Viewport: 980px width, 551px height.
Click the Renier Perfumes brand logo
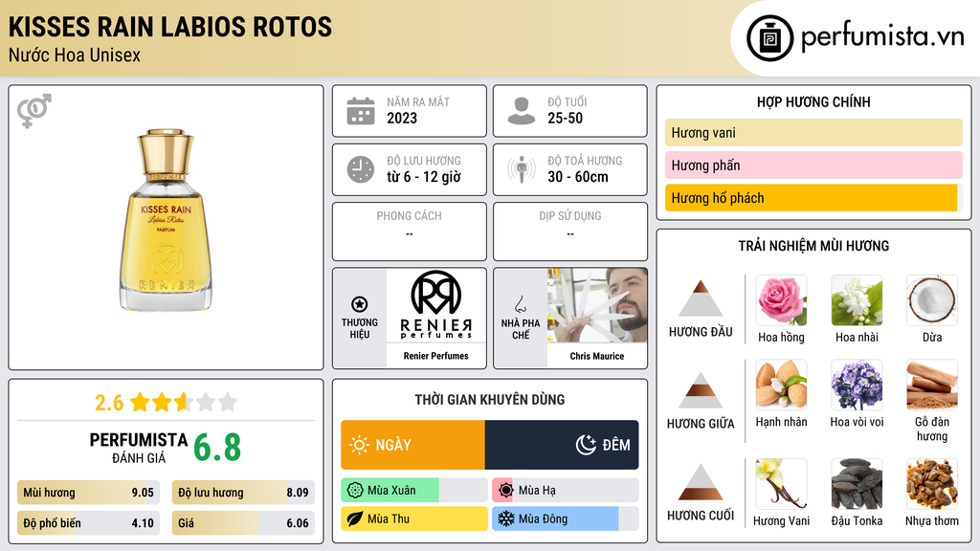click(x=436, y=305)
